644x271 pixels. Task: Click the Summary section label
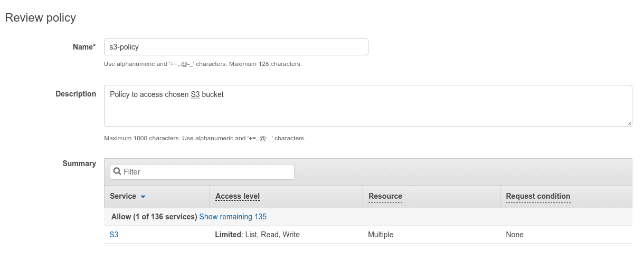[x=79, y=163]
